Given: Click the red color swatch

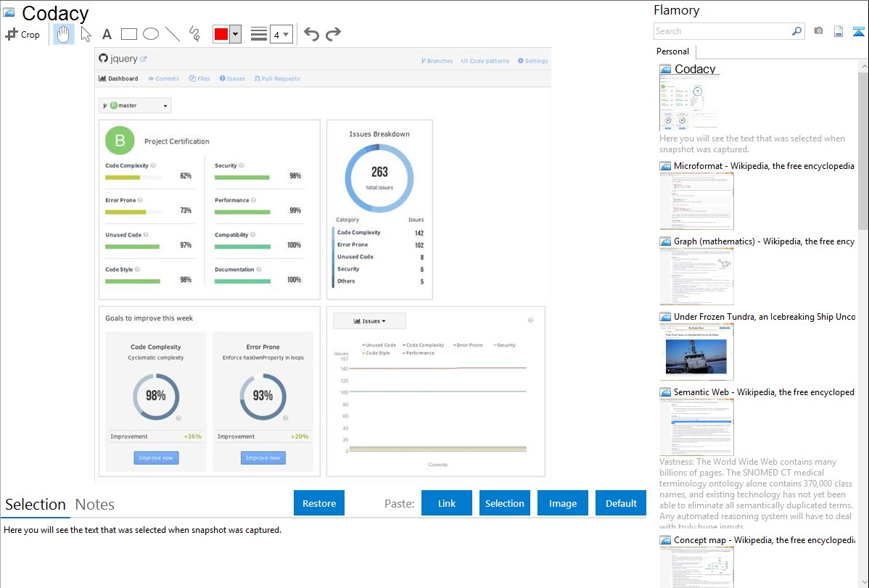Looking at the screenshot, I should coord(221,34).
